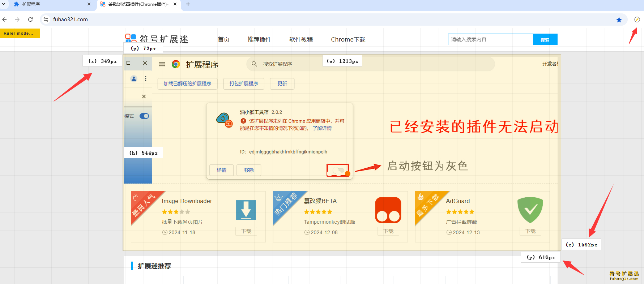Click the magnifier icon in 搜索扩展程序

(254, 64)
